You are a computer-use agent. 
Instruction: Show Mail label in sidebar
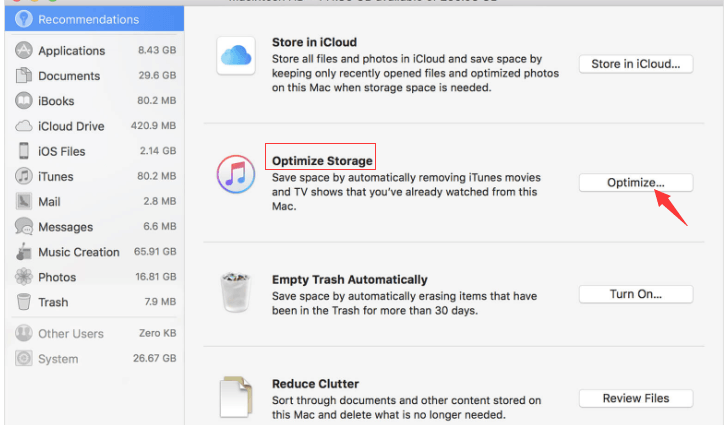[49, 202]
